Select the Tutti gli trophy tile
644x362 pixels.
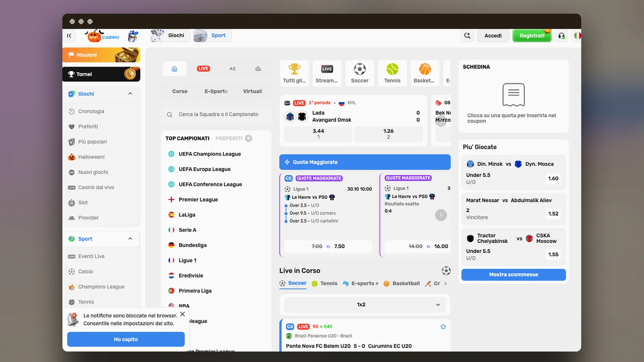pyautogui.click(x=294, y=73)
